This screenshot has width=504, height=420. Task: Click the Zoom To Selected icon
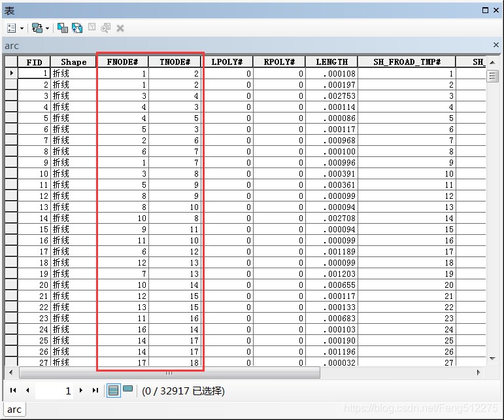105,28
